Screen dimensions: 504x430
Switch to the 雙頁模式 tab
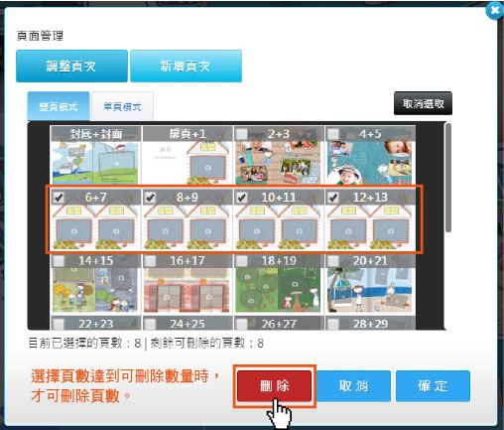[59, 106]
